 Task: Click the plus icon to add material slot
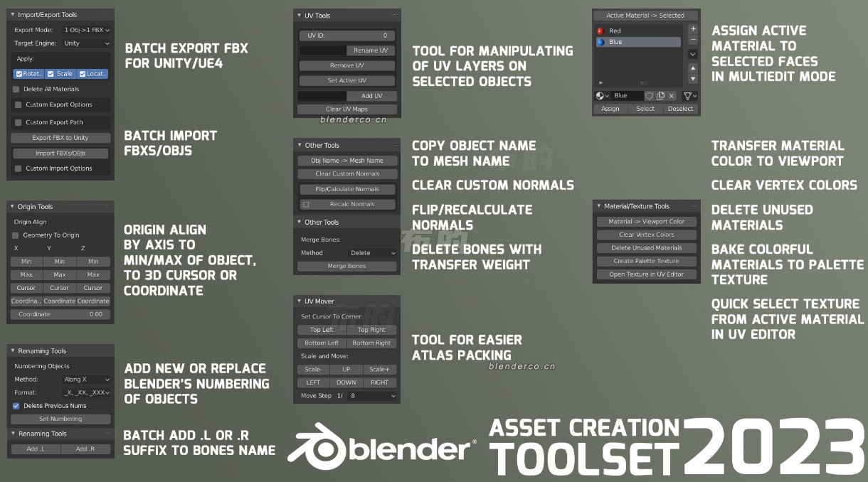coord(693,30)
